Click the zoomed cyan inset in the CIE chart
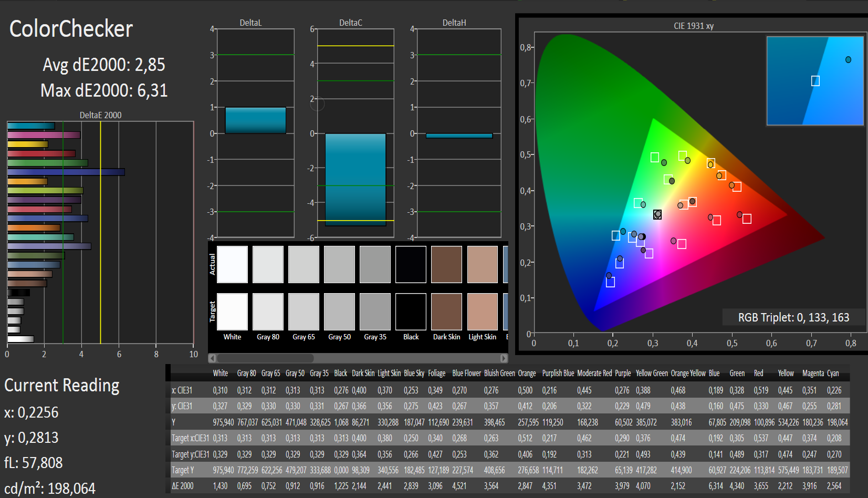Viewport: 868px width, 498px height. pyautogui.click(x=815, y=81)
